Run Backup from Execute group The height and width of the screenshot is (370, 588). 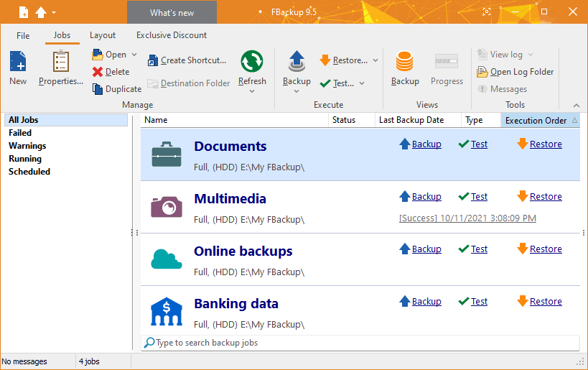[x=297, y=68]
